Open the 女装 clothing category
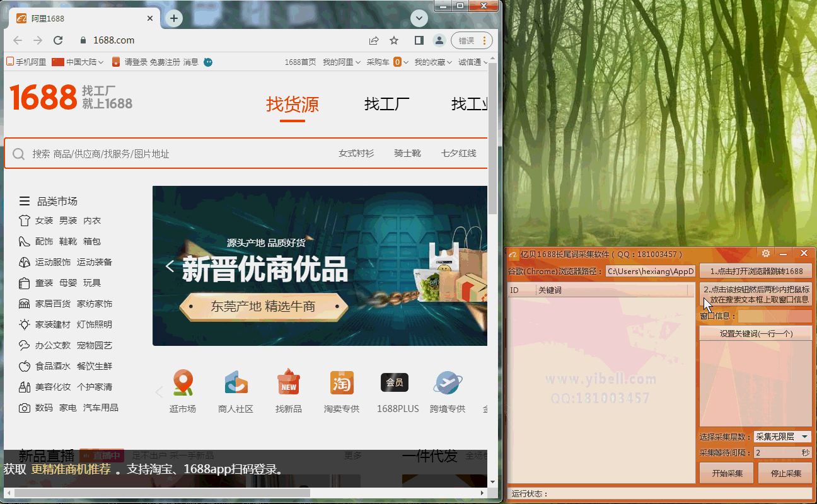Image resolution: width=817 pixels, height=504 pixels. click(x=44, y=220)
